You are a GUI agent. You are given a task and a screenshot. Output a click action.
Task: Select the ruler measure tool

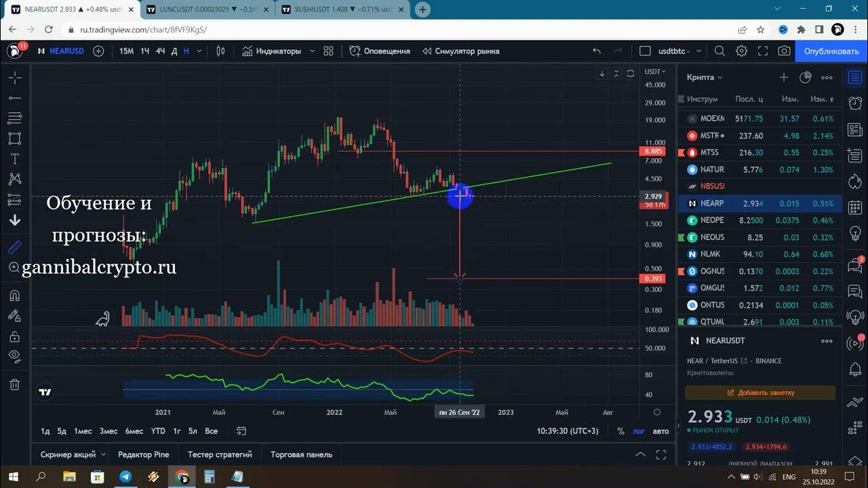click(14, 247)
